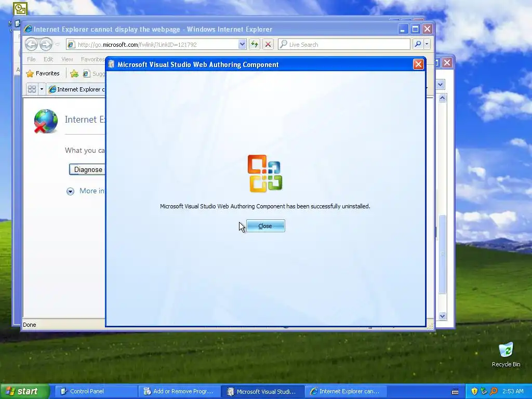Click the security shield tray icon
Screen dimensions: 532x399
pyautogui.click(x=474, y=391)
